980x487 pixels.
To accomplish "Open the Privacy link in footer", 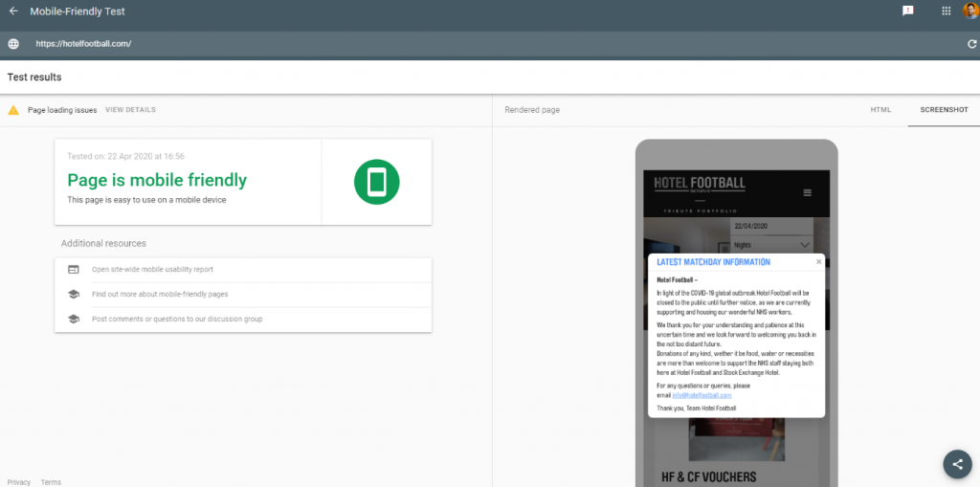I will (18, 482).
